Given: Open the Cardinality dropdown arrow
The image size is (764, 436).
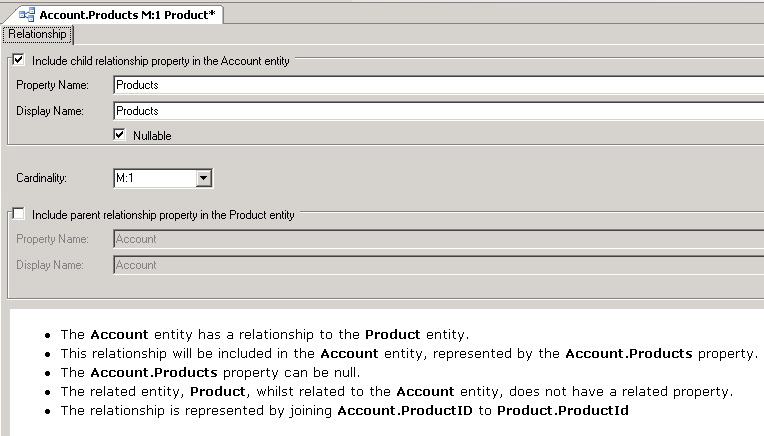Looking at the screenshot, I should (x=204, y=178).
